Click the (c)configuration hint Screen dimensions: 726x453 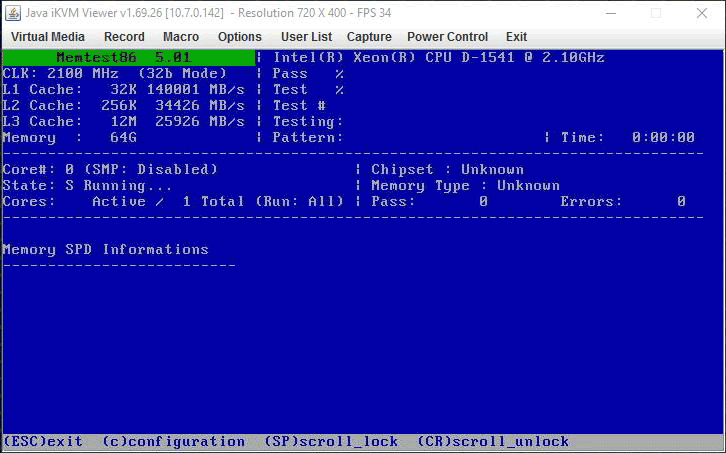pos(174,441)
